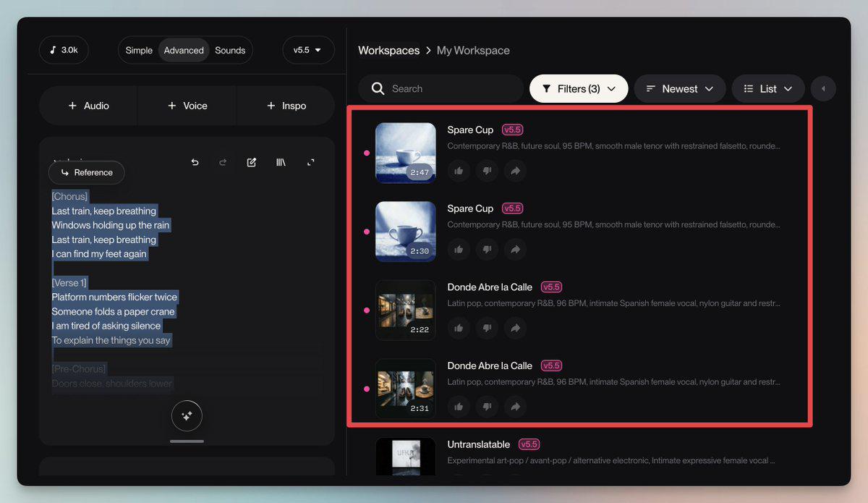
Task: Share the first Donde Abre la Calle track
Action: pyautogui.click(x=515, y=328)
